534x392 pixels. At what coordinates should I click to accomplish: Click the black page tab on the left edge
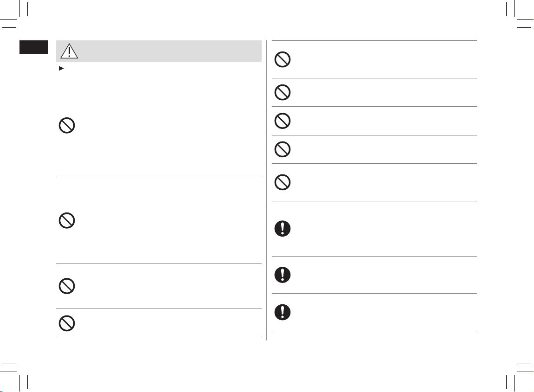(33, 47)
